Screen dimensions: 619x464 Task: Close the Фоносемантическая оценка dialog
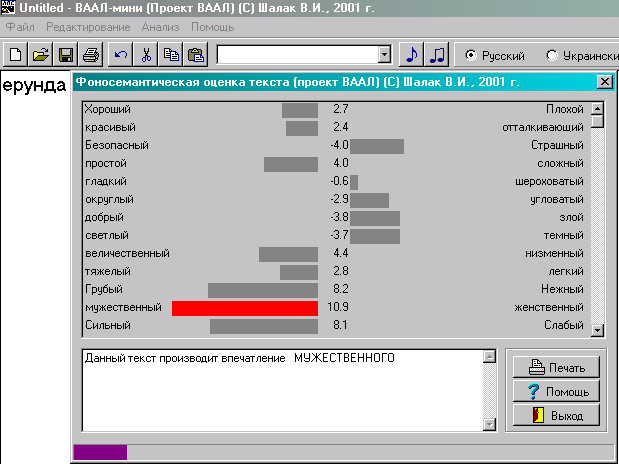(605, 82)
